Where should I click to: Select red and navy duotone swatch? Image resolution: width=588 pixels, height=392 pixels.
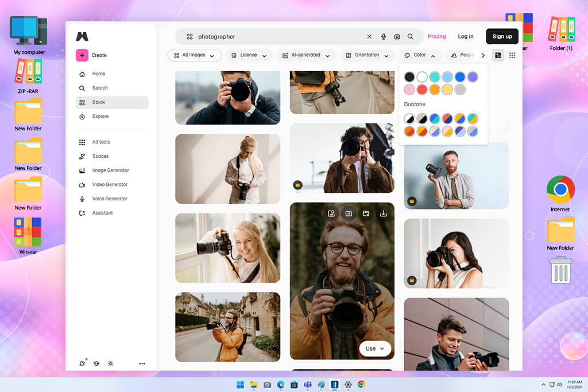pyautogui.click(x=447, y=119)
